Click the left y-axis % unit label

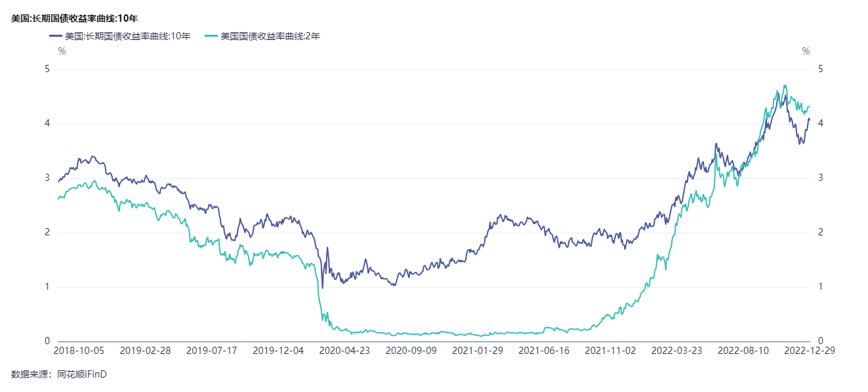click(x=62, y=51)
